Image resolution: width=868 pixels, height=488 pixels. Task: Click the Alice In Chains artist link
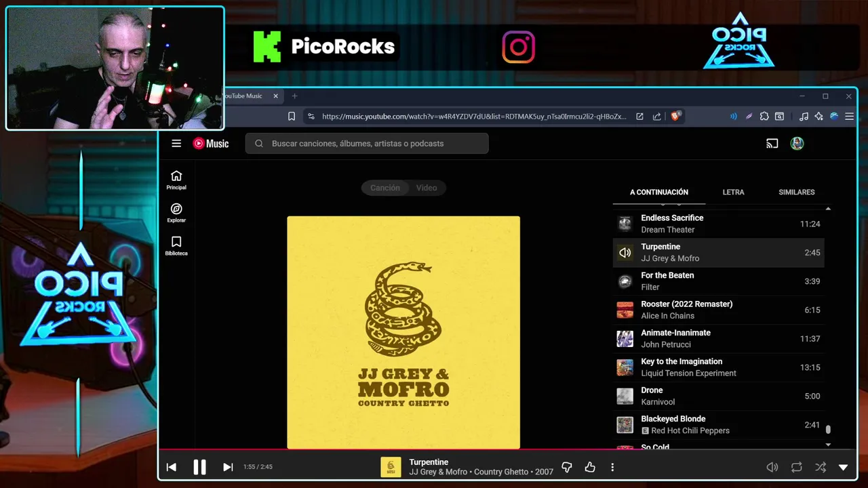pyautogui.click(x=667, y=316)
